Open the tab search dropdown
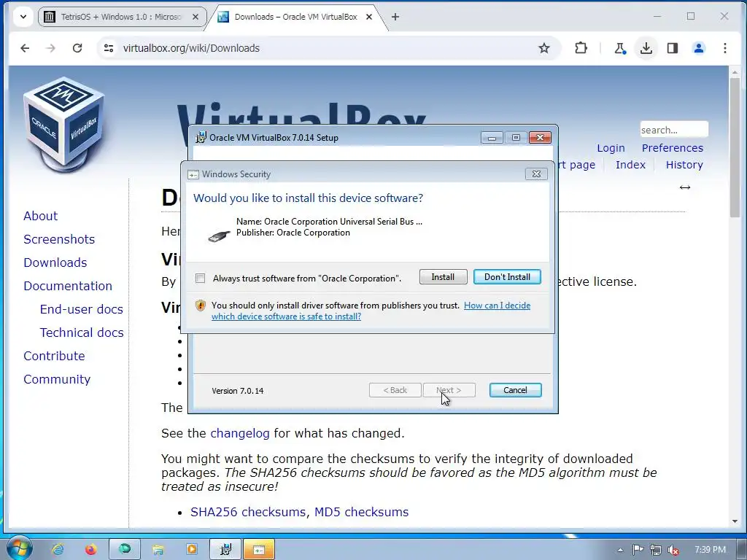 click(x=23, y=17)
